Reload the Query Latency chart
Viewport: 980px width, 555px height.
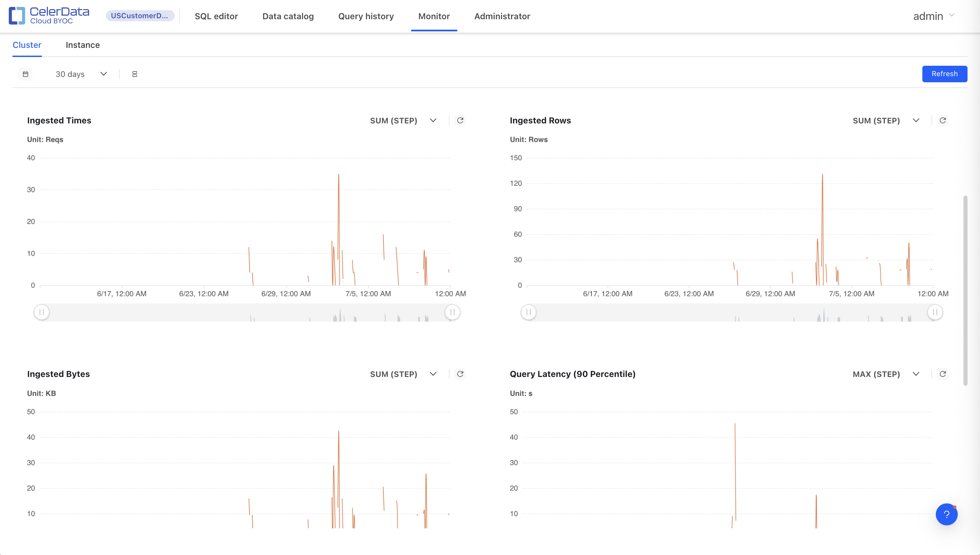943,374
